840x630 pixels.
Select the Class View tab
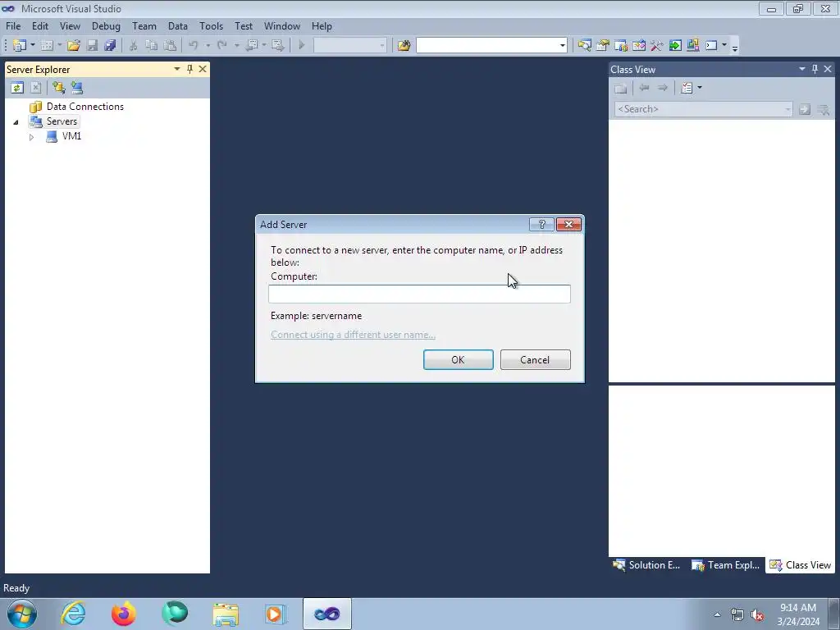[x=801, y=565]
